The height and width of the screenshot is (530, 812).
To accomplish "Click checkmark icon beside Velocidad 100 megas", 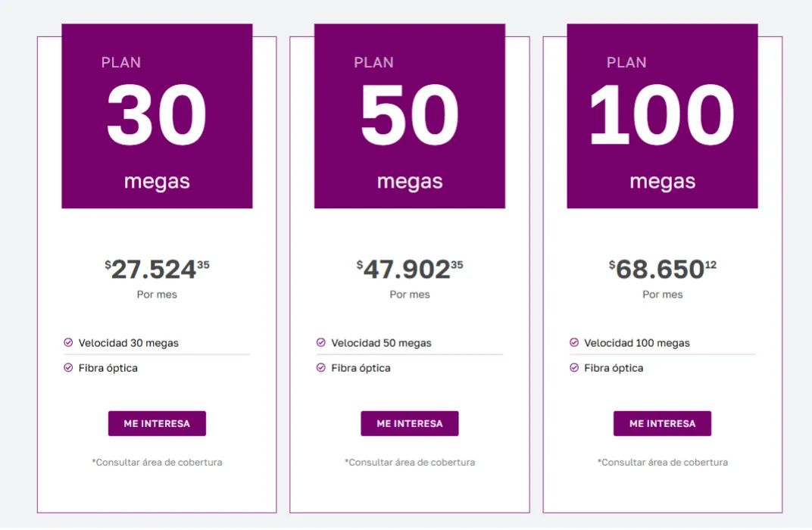I will tap(574, 342).
